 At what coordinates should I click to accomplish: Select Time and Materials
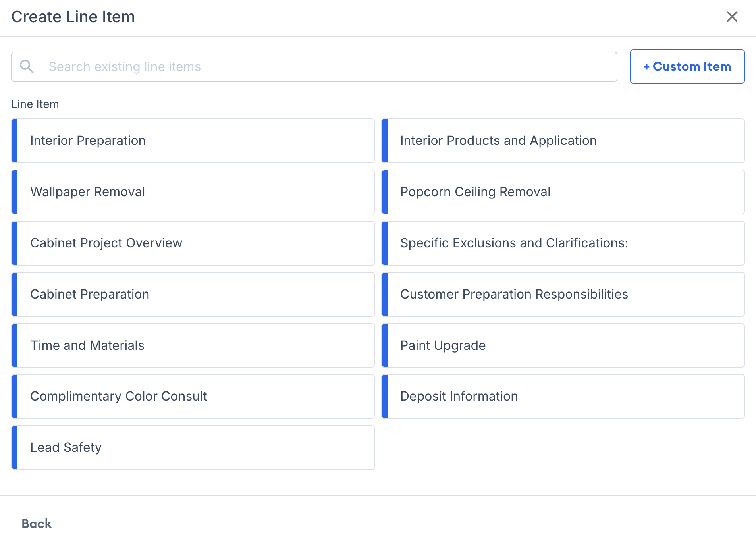pos(193,345)
